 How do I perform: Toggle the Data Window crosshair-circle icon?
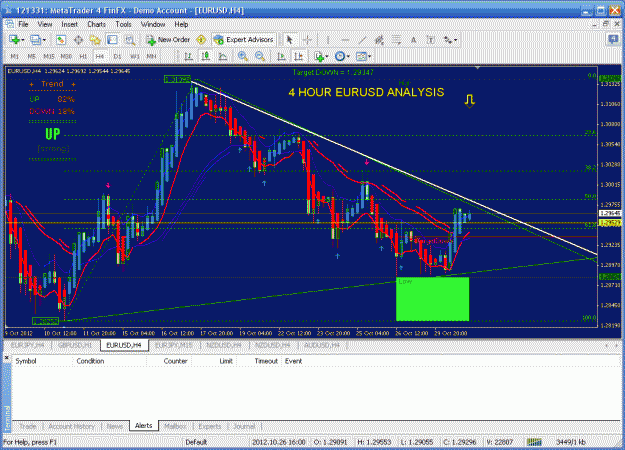pyautogui.click(x=78, y=39)
